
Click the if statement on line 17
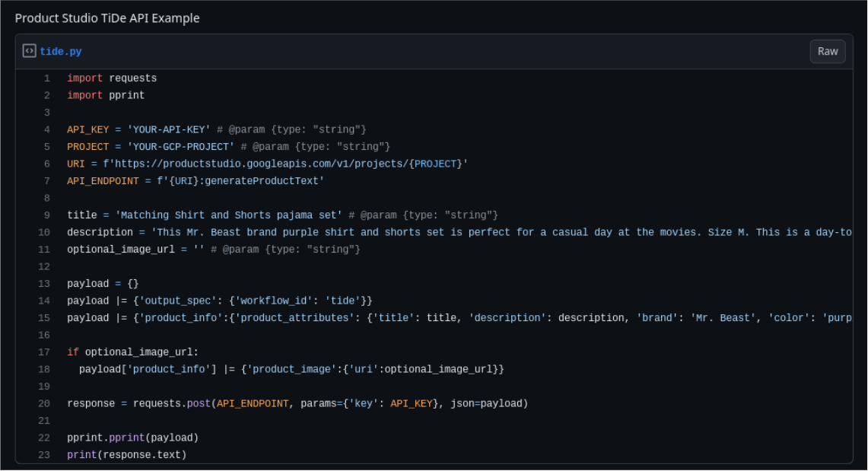point(72,352)
